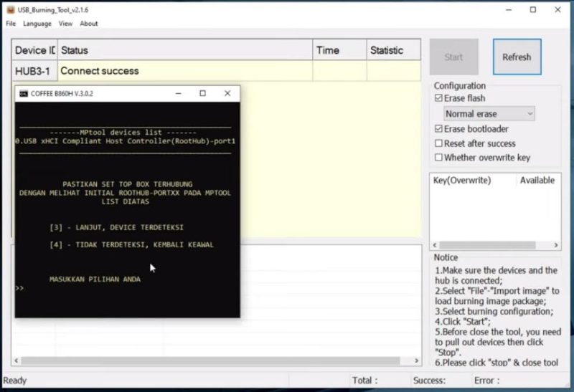Open the Language menu

tap(37, 24)
